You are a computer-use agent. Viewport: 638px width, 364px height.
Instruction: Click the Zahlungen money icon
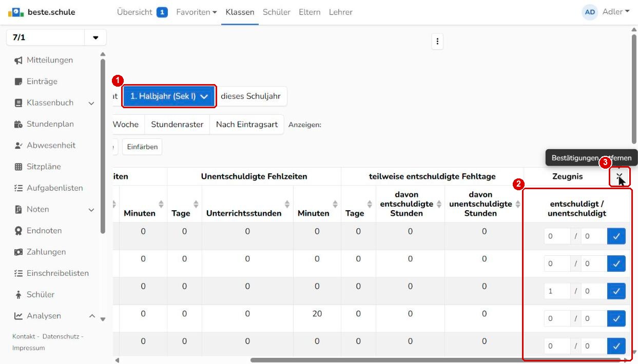coord(18,252)
